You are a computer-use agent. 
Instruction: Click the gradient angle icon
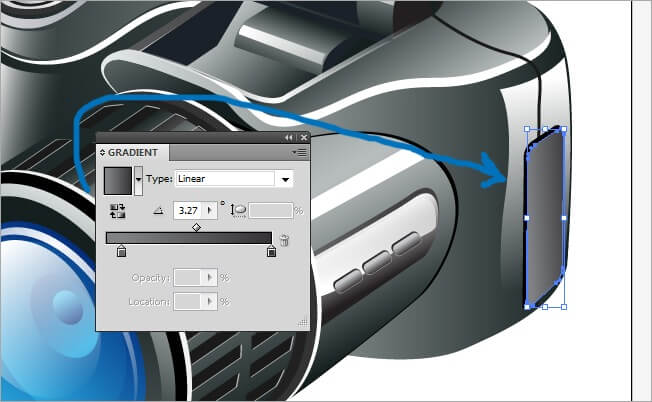click(x=158, y=211)
